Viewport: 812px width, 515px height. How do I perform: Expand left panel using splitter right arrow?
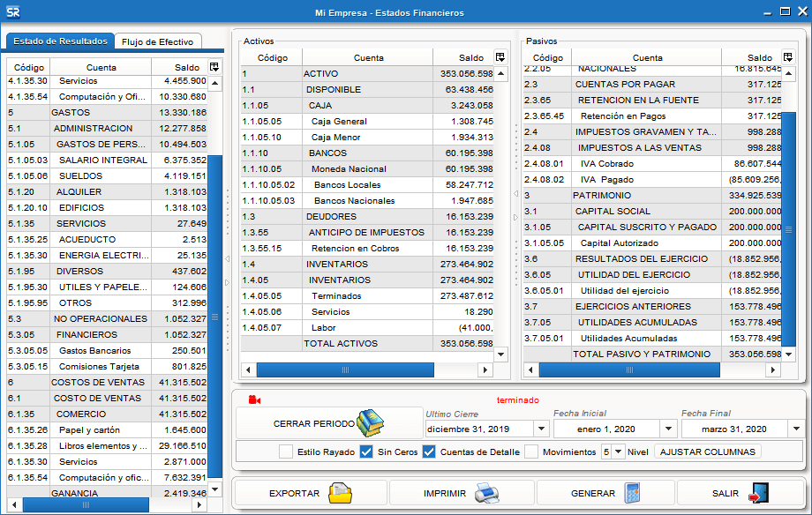pos(227,282)
